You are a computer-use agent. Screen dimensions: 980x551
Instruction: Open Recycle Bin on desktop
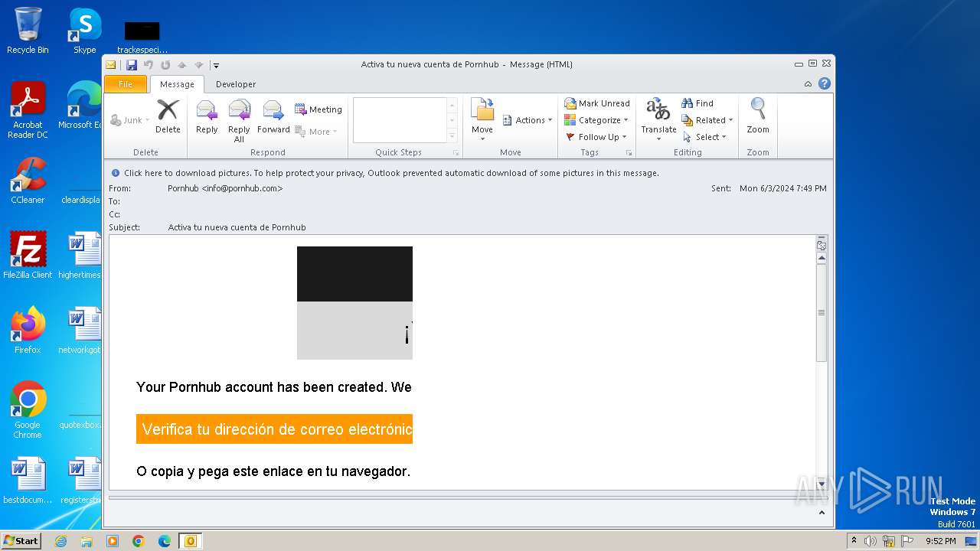[x=28, y=31]
